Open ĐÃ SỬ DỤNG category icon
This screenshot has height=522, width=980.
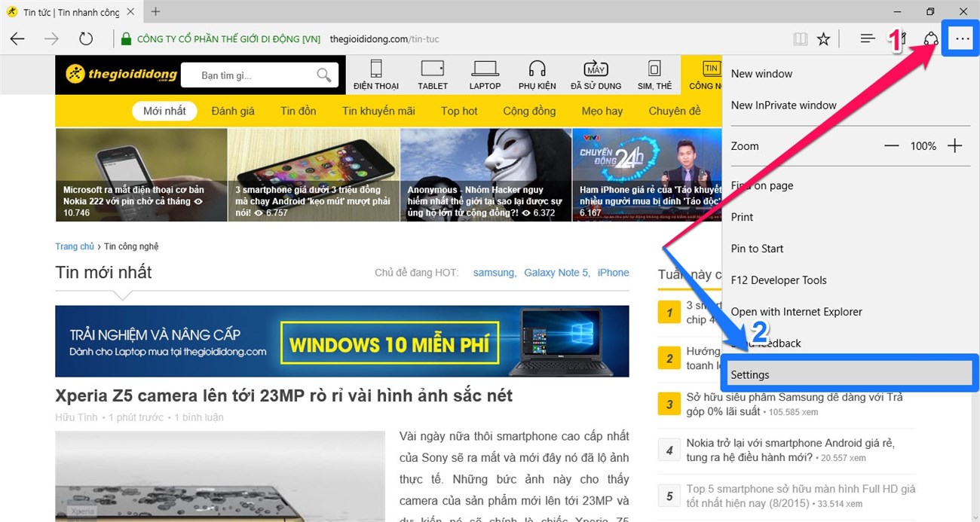coord(596,75)
